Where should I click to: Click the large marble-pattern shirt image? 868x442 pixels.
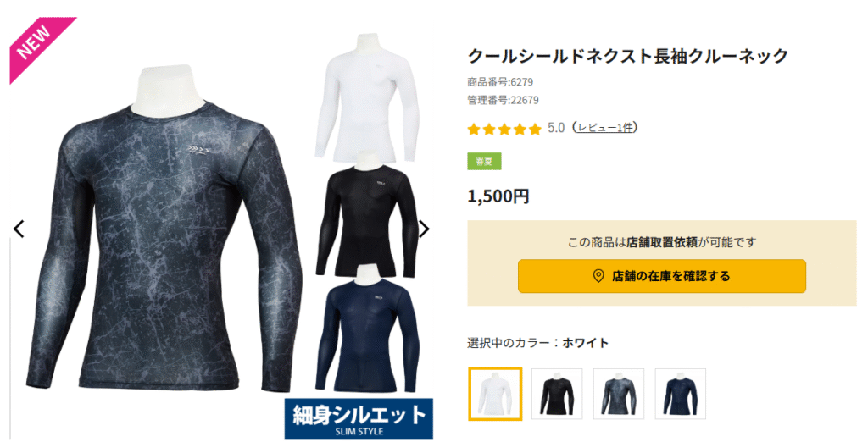point(164,229)
